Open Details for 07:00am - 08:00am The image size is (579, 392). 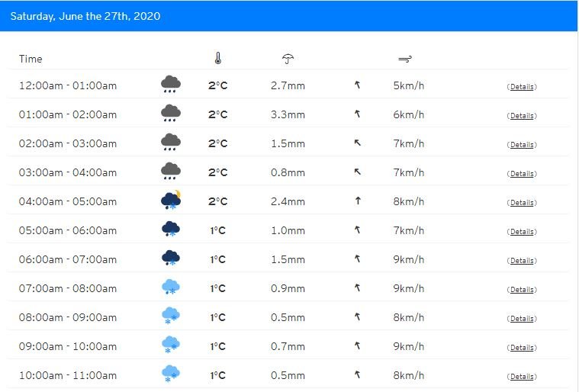pos(521,290)
